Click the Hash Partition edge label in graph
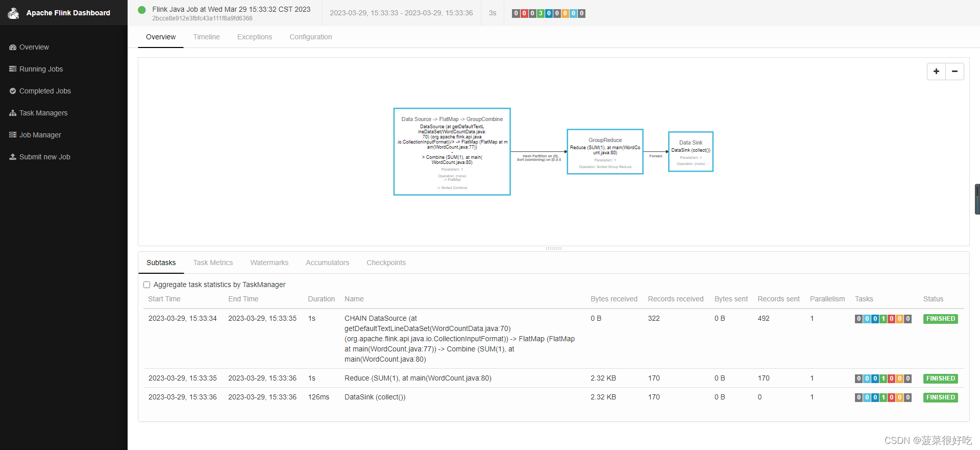Viewport: 980px width, 450px height. (x=539, y=158)
